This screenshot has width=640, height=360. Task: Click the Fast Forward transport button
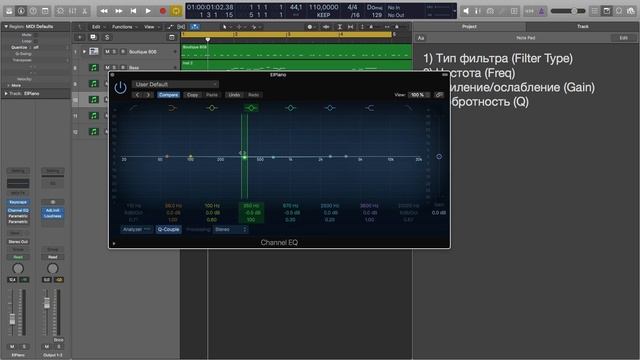coord(119,11)
